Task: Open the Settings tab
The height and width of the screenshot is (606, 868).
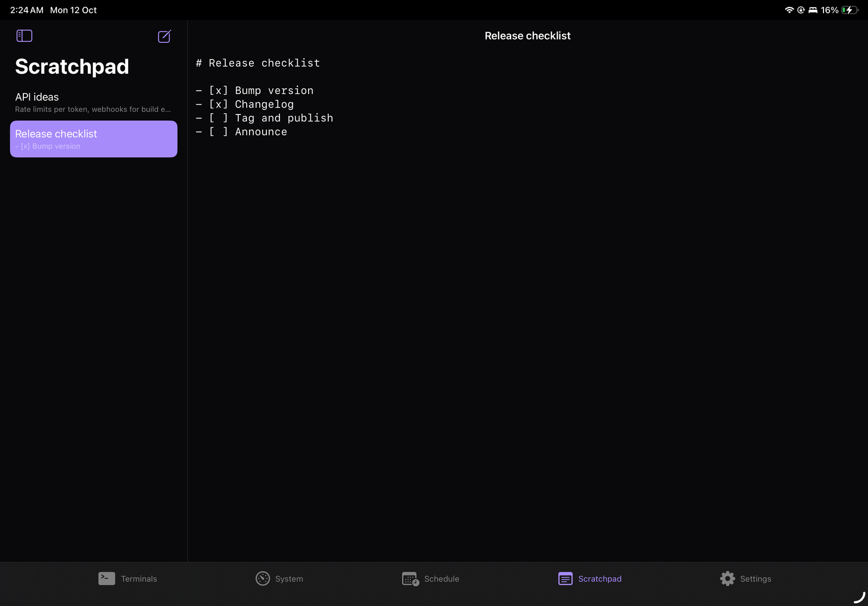Action: pos(745,579)
